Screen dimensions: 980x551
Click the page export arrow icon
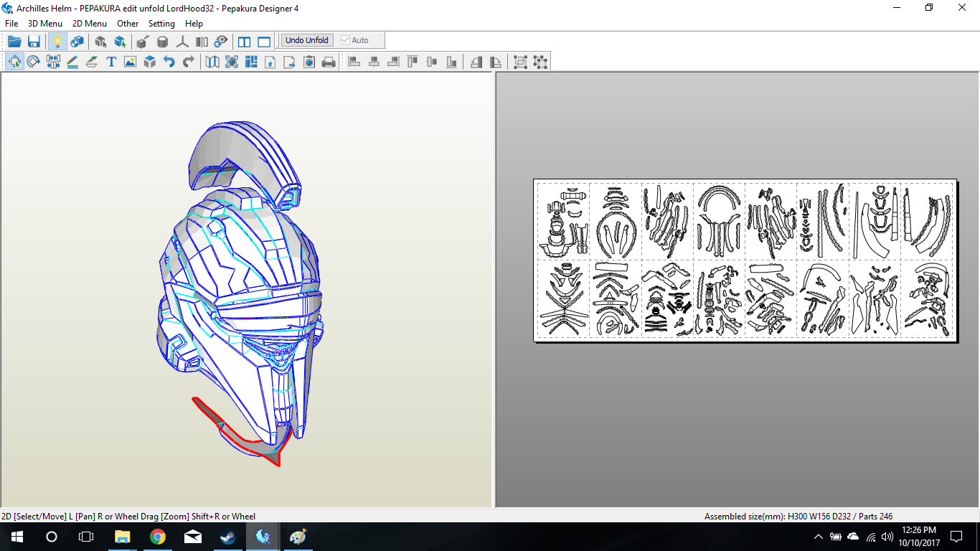click(290, 62)
